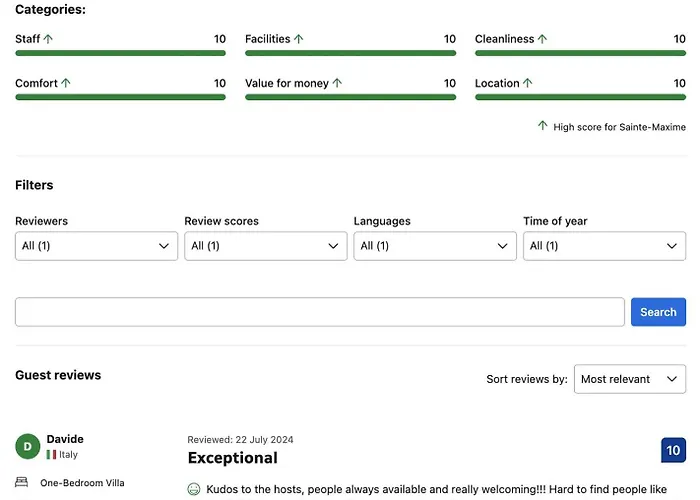This screenshot has width=700, height=500.
Task: Expand the Review scores dropdown
Action: coord(265,246)
